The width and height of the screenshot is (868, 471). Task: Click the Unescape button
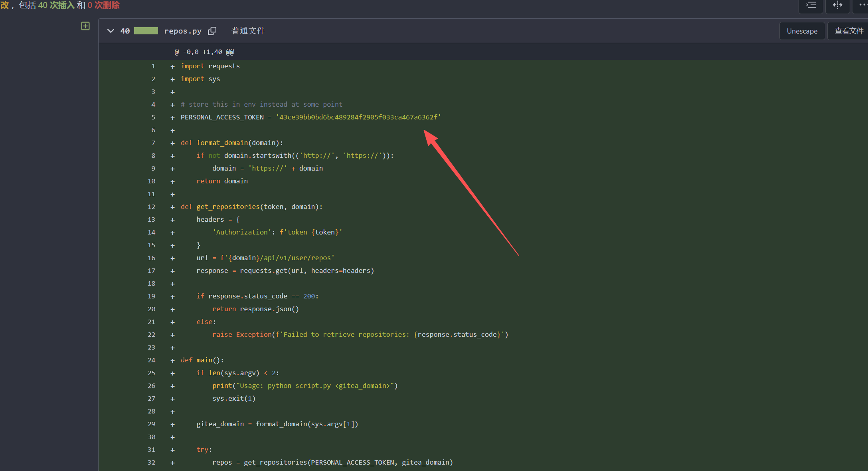pyautogui.click(x=802, y=31)
